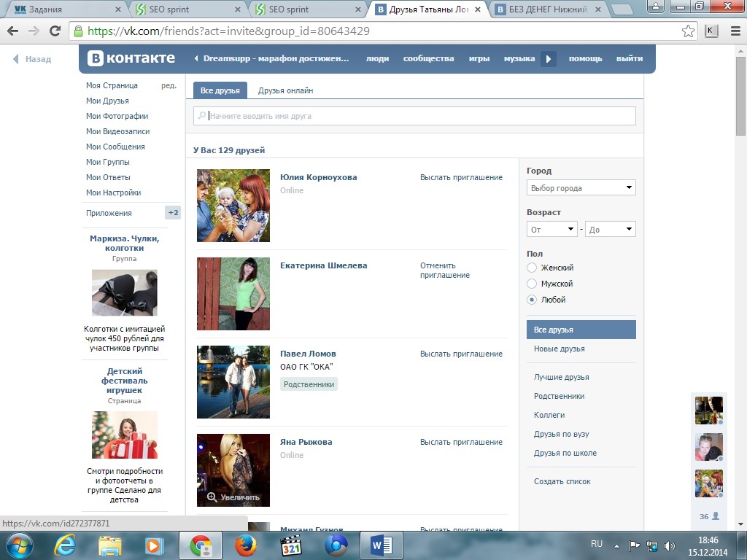
Task: Reload the page with refresh icon
Action: coord(55,31)
